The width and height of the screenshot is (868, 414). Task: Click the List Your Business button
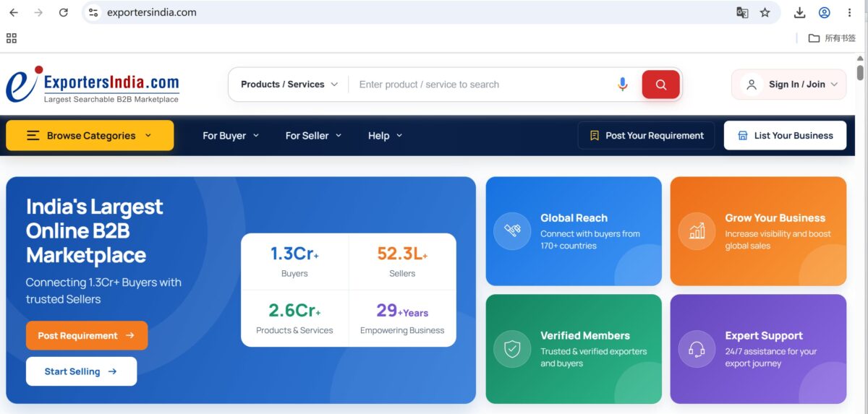pos(785,135)
